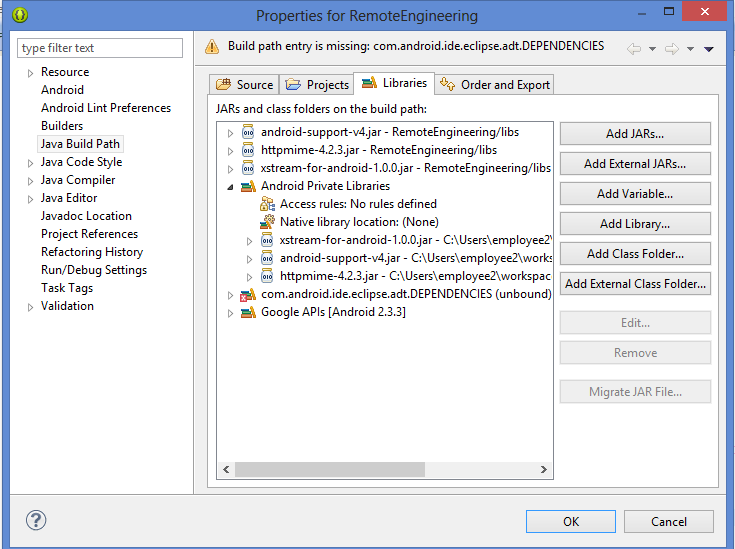Expand the Google APIs [Android 2.3.3] entry

pyautogui.click(x=230, y=313)
